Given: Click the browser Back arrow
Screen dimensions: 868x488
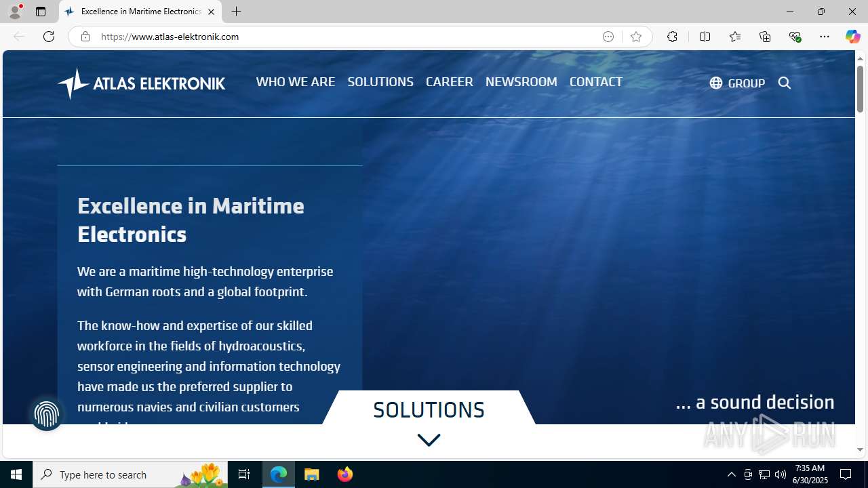Looking at the screenshot, I should pos(19,37).
